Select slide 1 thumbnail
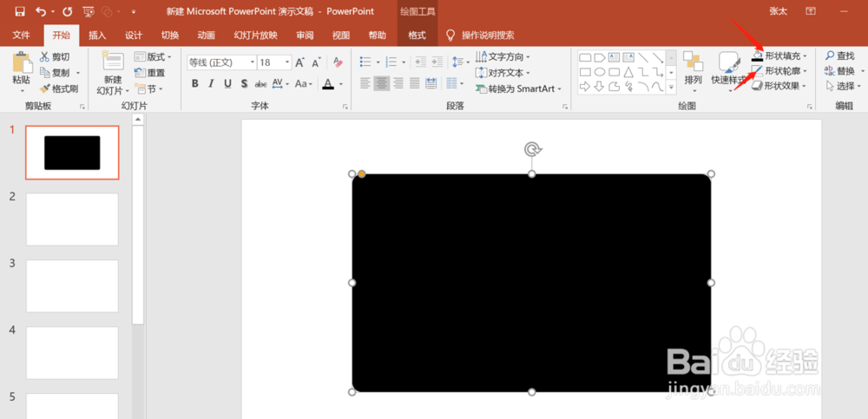The height and width of the screenshot is (419, 868). coord(72,153)
